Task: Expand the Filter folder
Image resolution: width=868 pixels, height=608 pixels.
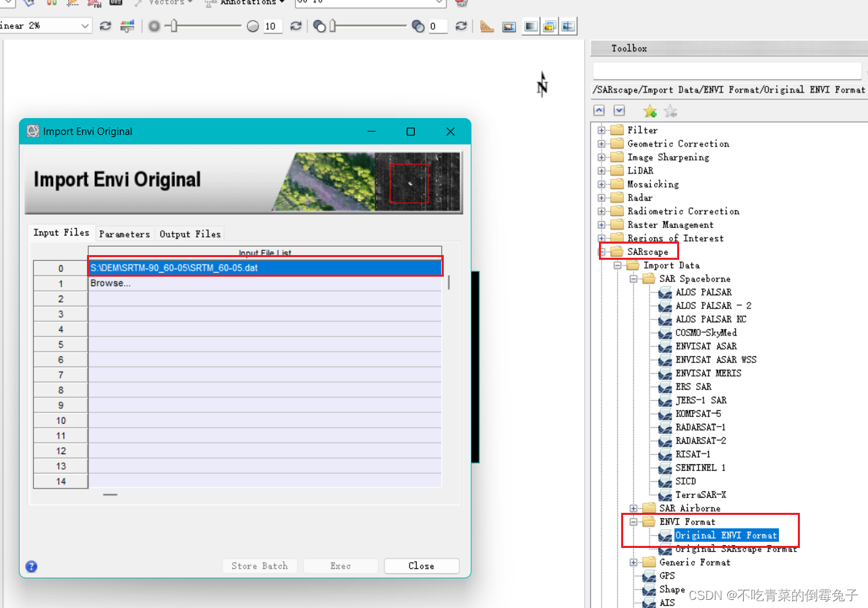Action: pos(601,130)
